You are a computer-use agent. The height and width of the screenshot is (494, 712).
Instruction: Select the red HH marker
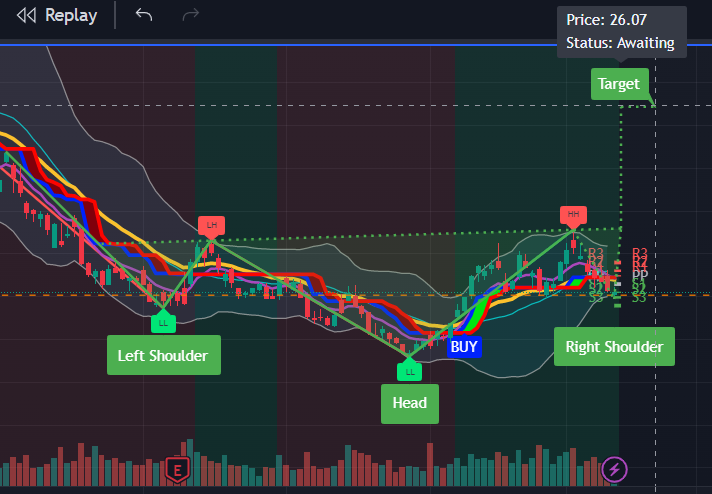[x=573, y=214]
